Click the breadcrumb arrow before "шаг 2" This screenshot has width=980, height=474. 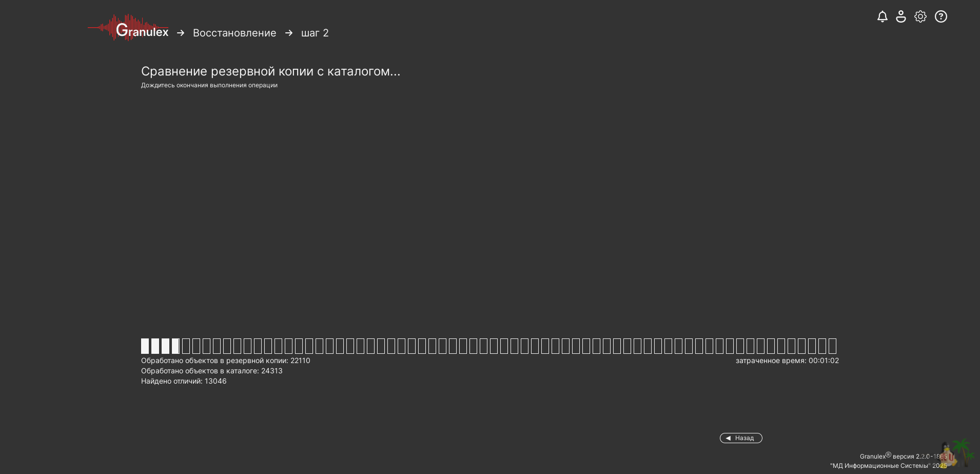[x=289, y=33]
